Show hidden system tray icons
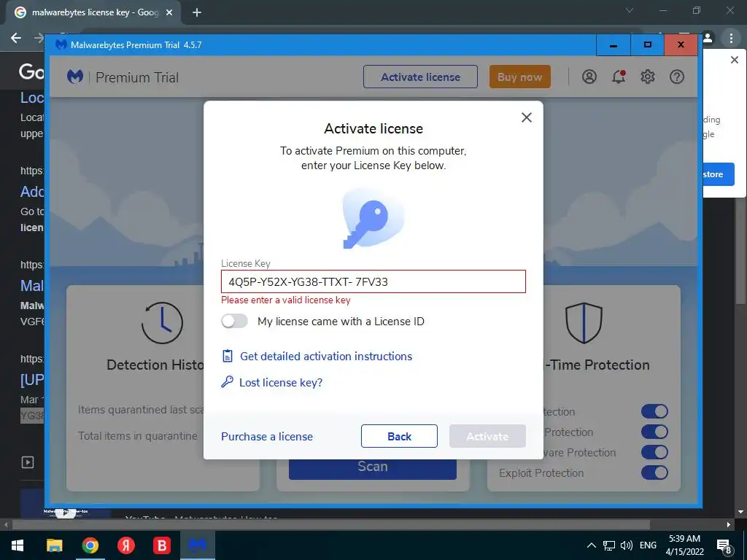747x560 pixels. pyautogui.click(x=591, y=545)
